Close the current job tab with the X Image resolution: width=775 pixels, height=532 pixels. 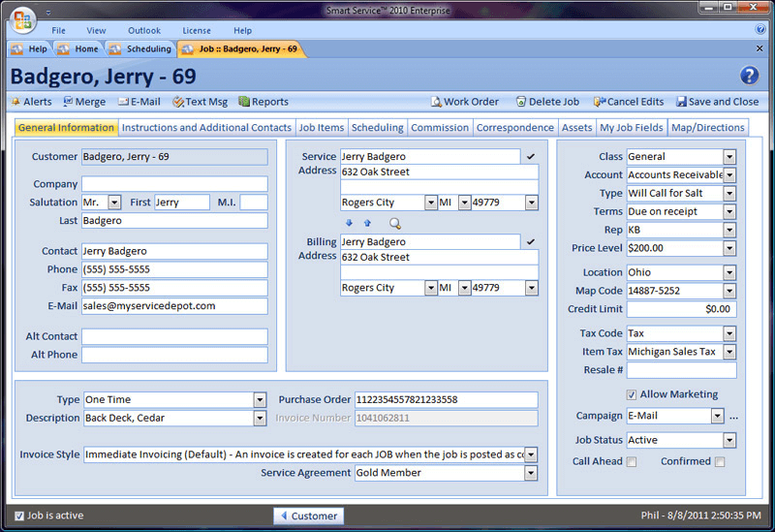[x=759, y=48]
